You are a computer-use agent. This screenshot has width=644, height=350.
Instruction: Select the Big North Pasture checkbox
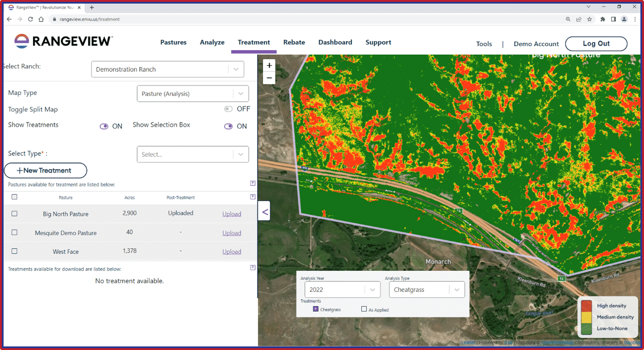14,214
